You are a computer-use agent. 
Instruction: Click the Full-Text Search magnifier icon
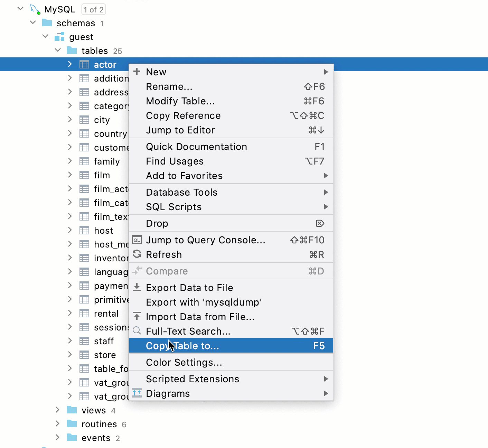137,331
